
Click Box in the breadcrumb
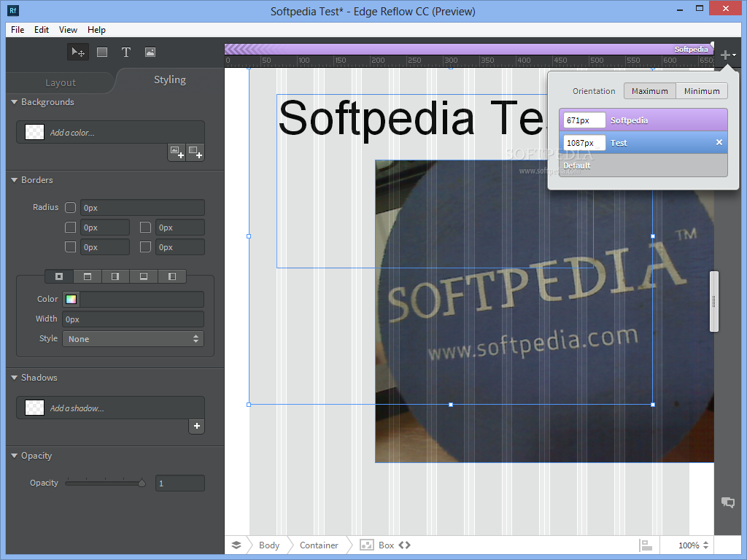pos(387,545)
